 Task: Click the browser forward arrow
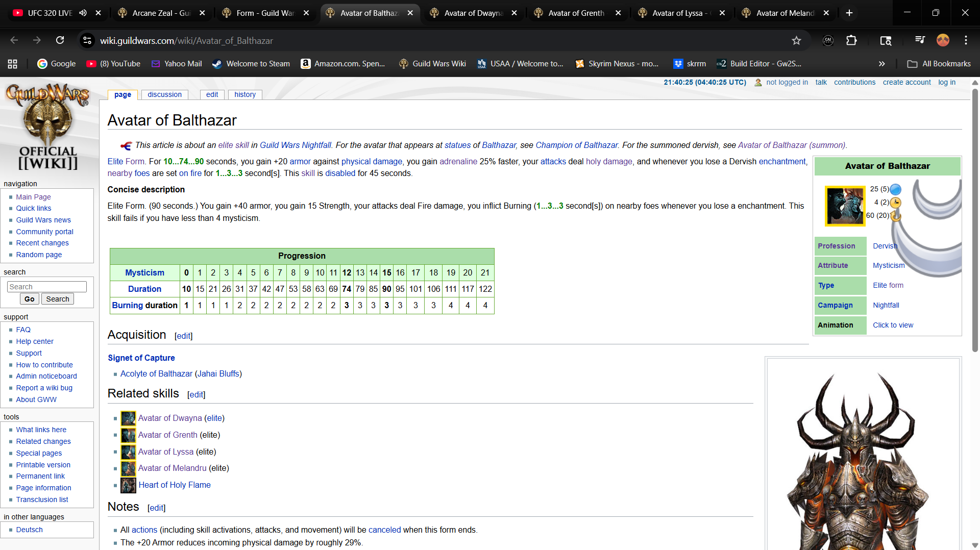coord(37,40)
